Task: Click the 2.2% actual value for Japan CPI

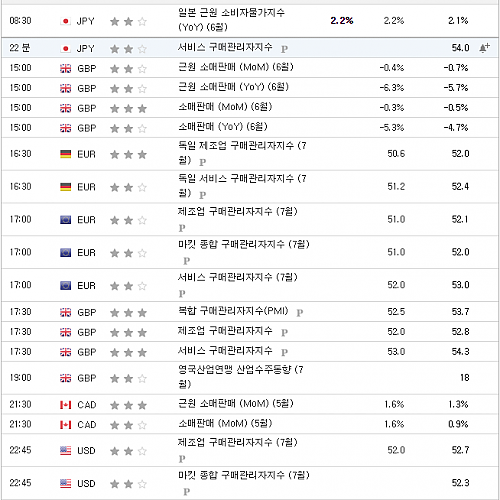Action: [x=342, y=21]
